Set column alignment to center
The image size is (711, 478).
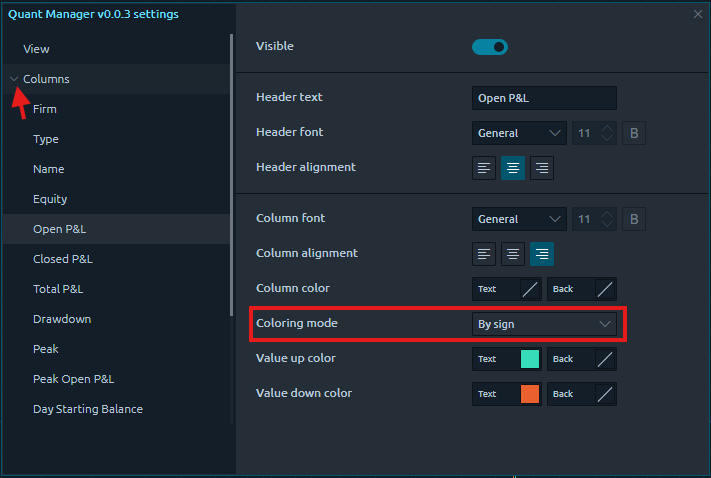[513, 254]
